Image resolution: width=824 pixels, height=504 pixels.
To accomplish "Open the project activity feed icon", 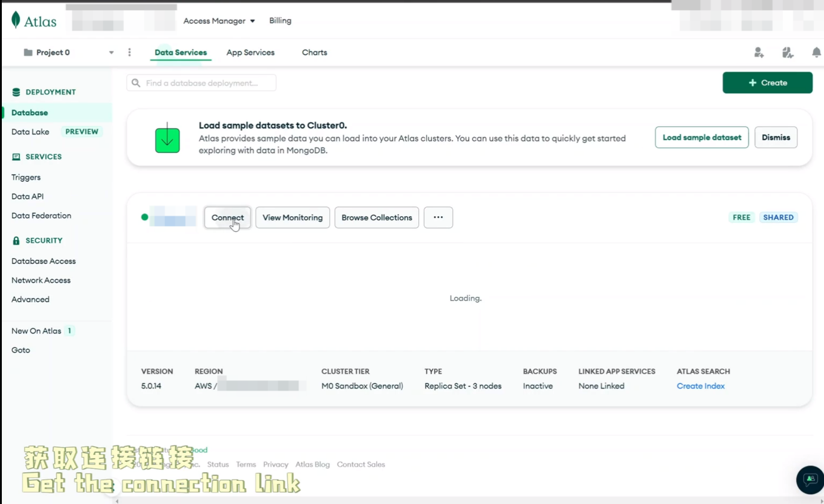I will click(788, 53).
